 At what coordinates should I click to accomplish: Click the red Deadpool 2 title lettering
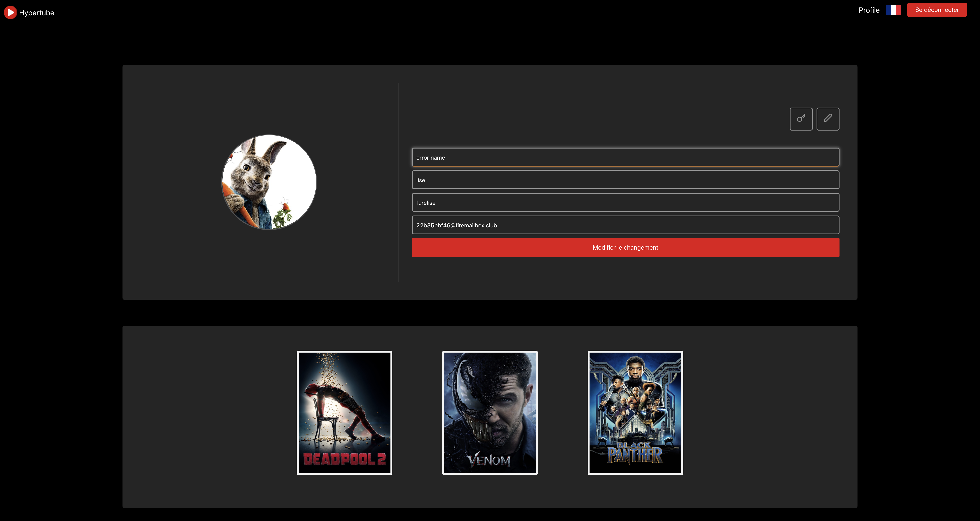[344, 459]
